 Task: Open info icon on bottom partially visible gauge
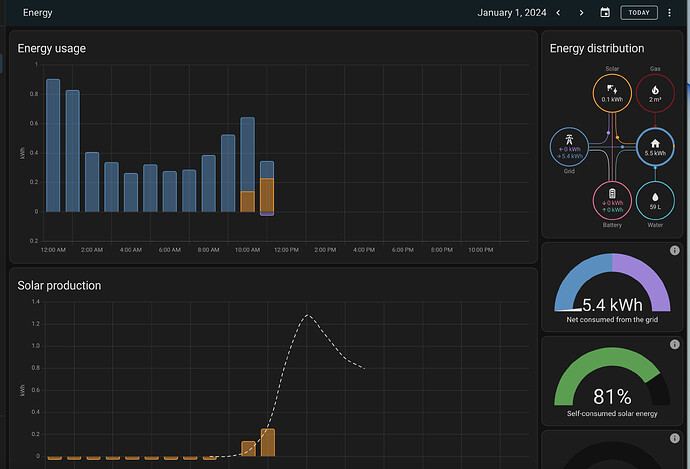[674, 438]
